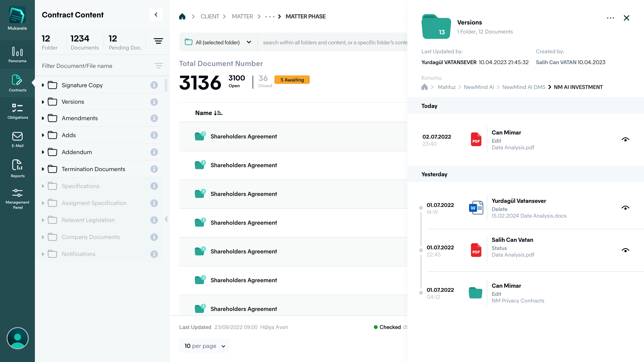
Task: Click the user avatar at bottom left
Action: 17,338
